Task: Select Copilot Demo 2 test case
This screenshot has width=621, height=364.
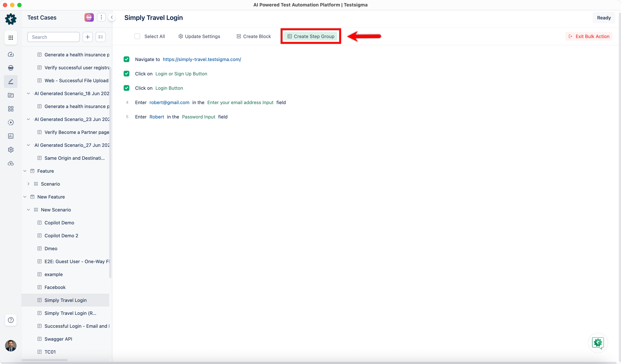Action: [x=61, y=235]
